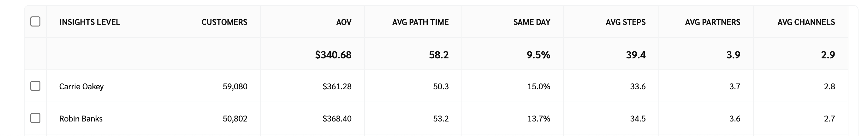Sort by Avg Channels column header
868x136 pixels.
pos(806,22)
